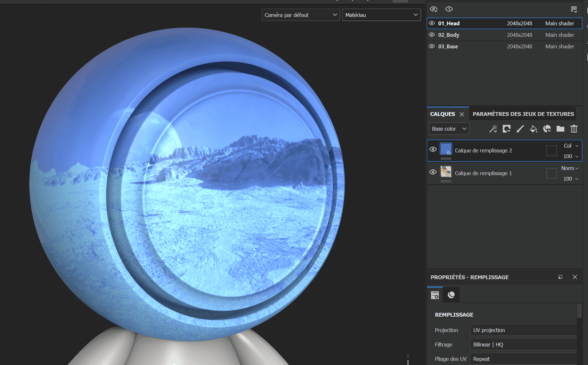This screenshot has height=365, width=588.
Task: Click the smart material icon
Action: [547, 129]
